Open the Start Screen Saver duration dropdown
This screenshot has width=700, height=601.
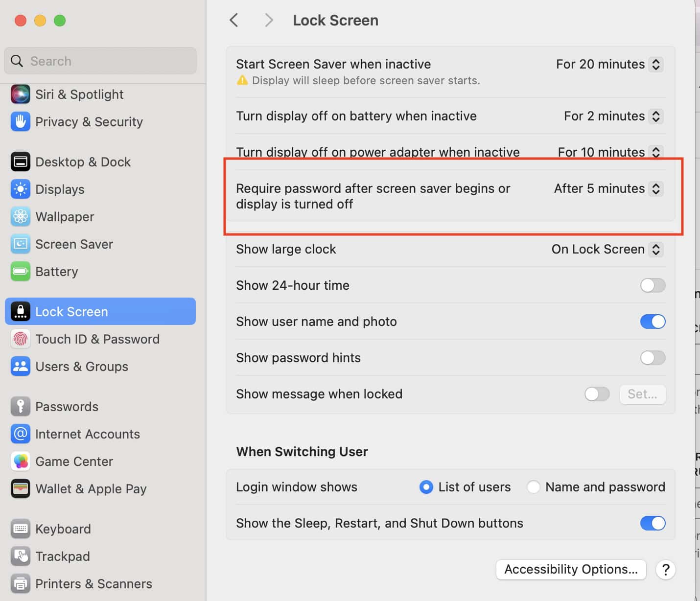pos(656,64)
